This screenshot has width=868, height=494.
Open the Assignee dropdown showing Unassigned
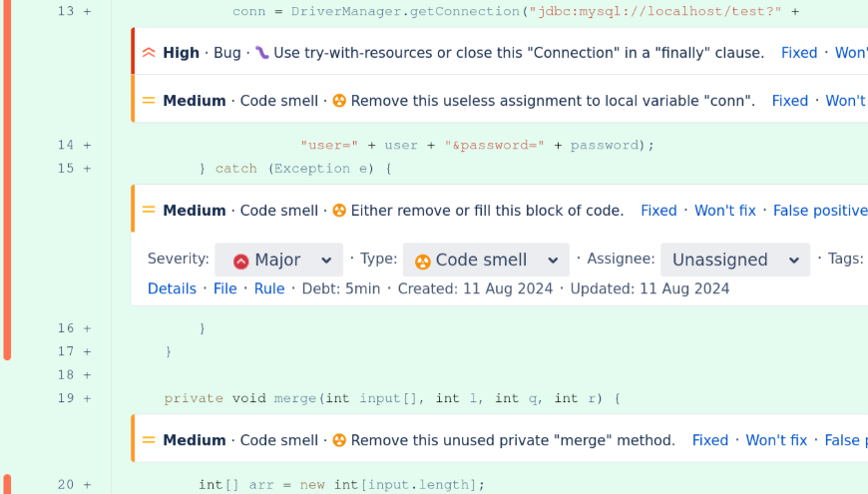point(734,259)
